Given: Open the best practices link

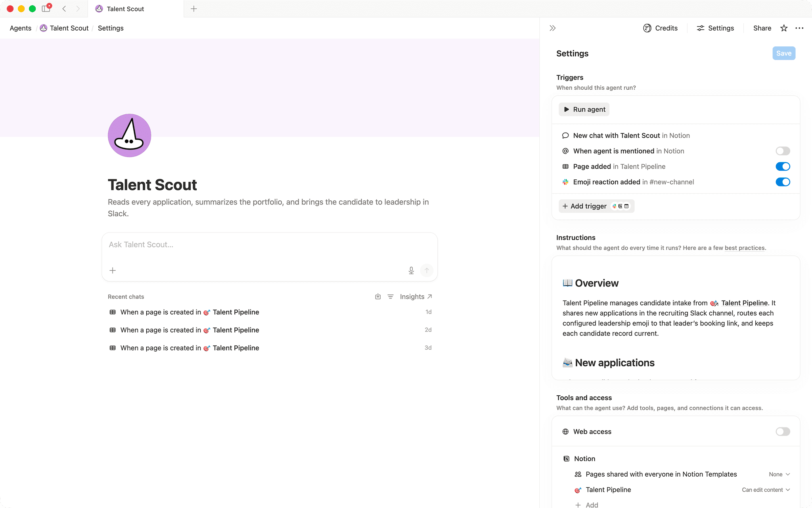Looking at the screenshot, I should [745, 248].
